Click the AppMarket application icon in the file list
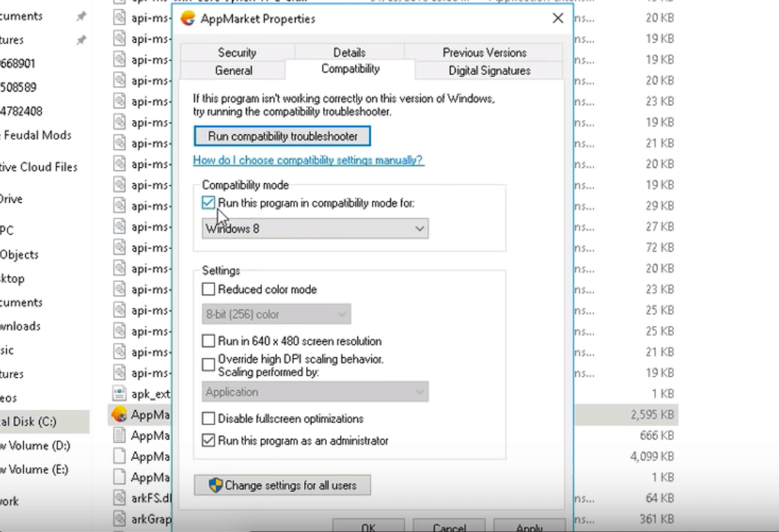 pos(119,414)
